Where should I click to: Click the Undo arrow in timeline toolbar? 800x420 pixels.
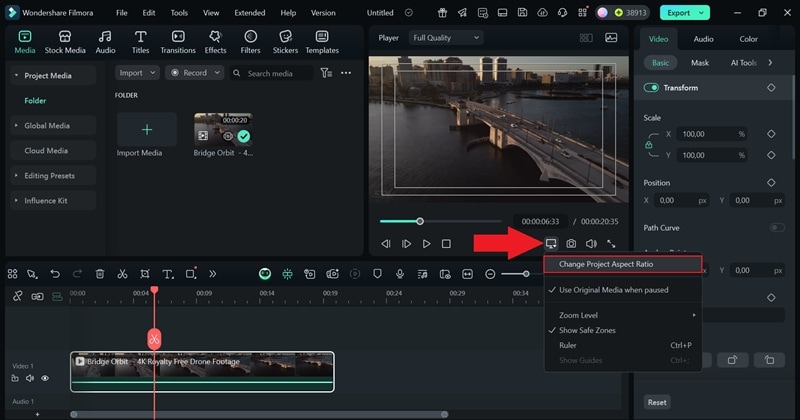coord(55,274)
